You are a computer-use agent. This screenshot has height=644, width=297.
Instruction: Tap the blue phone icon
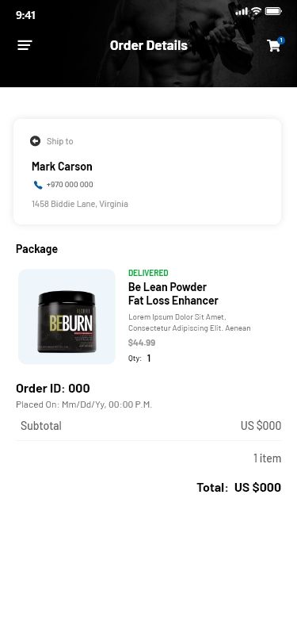click(x=38, y=185)
